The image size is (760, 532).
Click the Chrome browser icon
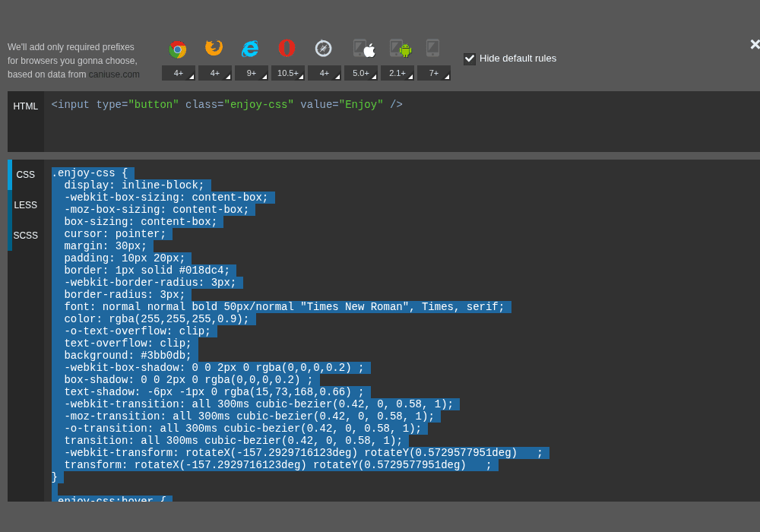178,49
